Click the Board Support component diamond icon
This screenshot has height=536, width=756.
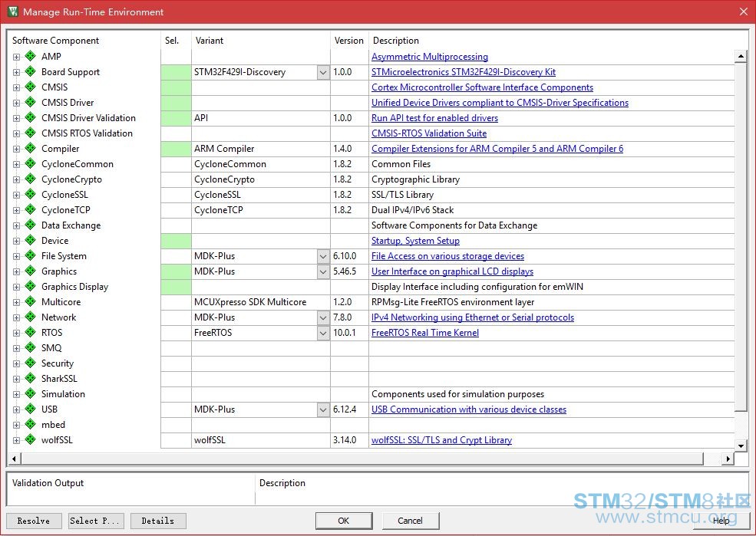[x=31, y=72]
